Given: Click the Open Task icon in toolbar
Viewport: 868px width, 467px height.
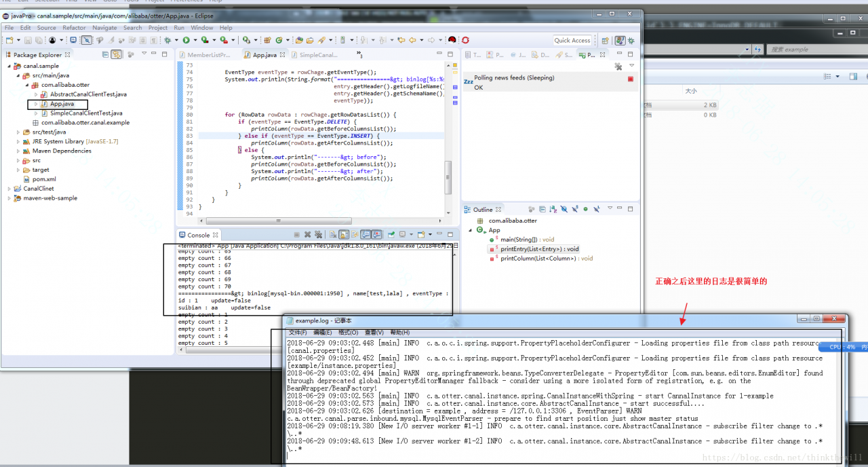Looking at the screenshot, I should click(x=309, y=41).
